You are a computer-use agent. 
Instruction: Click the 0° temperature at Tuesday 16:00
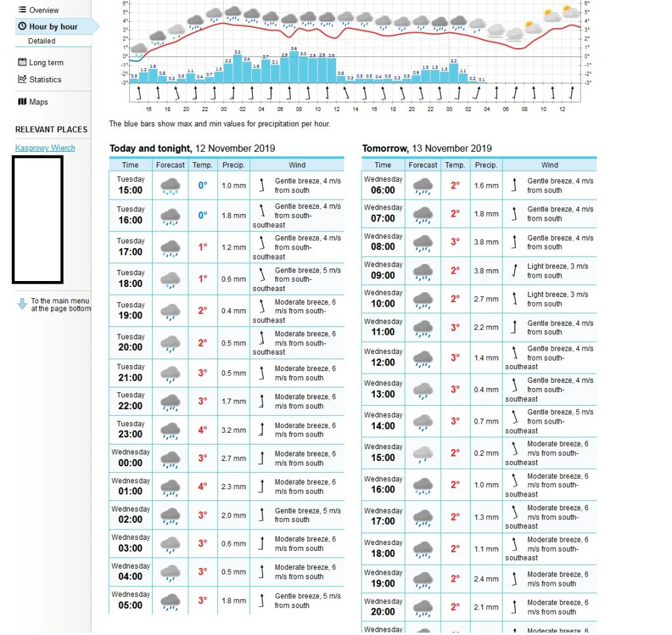(x=202, y=215)
